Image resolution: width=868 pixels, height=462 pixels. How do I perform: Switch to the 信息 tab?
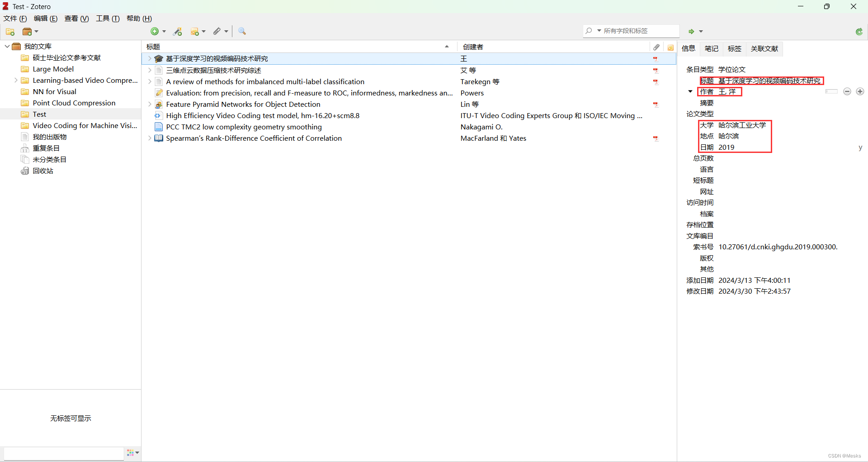point(689,48)
